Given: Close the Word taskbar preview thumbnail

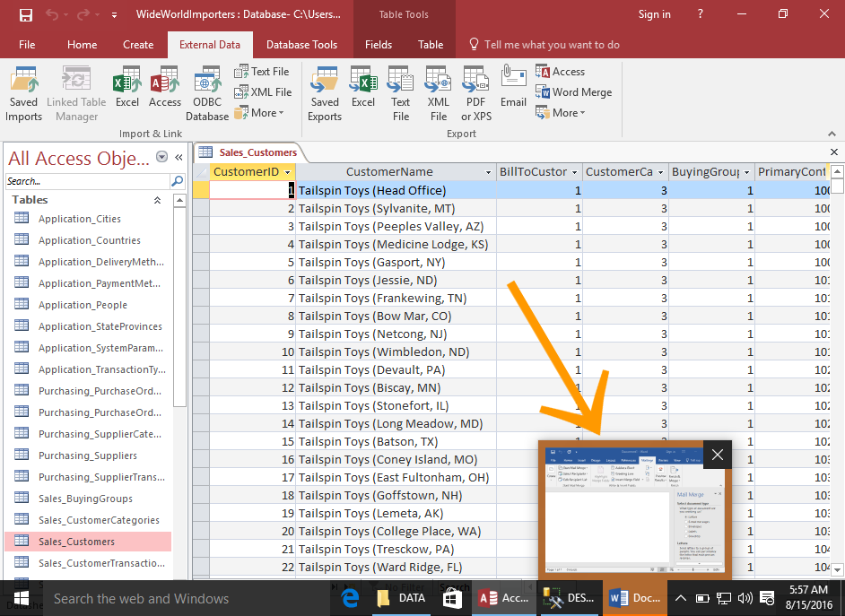Looking at the screenshot, I should pyautogui.click(x=718, y=455).
